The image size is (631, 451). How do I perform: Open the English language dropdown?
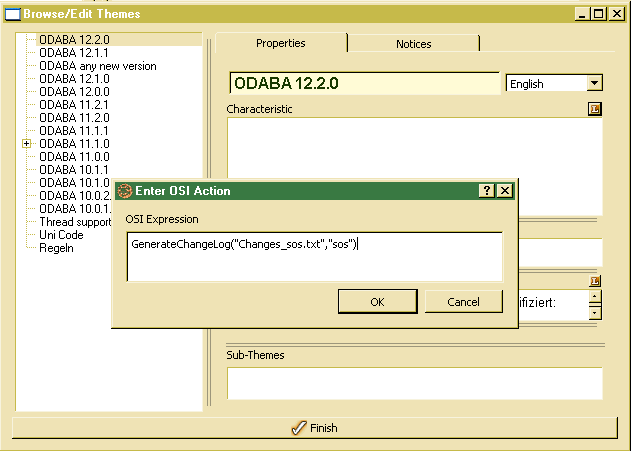coord(595,84)
